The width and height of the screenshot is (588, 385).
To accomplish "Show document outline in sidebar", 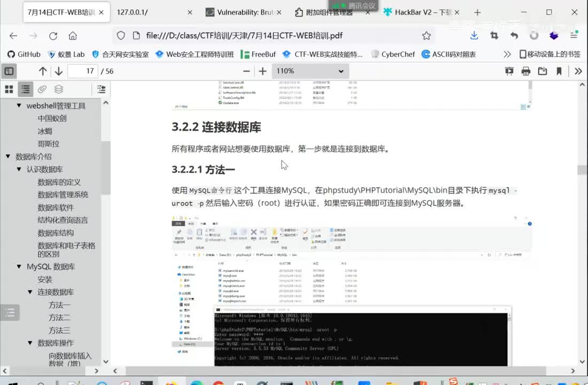I will coord(26,89).
